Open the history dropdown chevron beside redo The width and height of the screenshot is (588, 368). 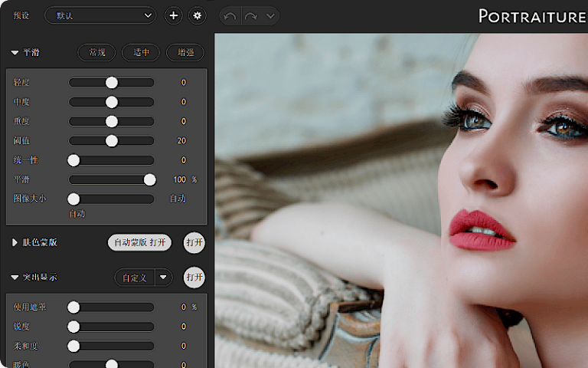(x=270, y=16)
